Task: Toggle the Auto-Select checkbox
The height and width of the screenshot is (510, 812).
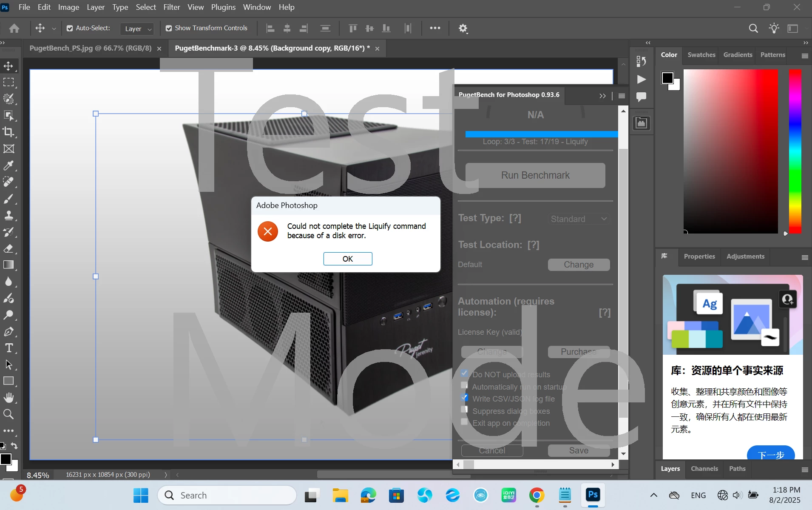Action: click(70, 28)
